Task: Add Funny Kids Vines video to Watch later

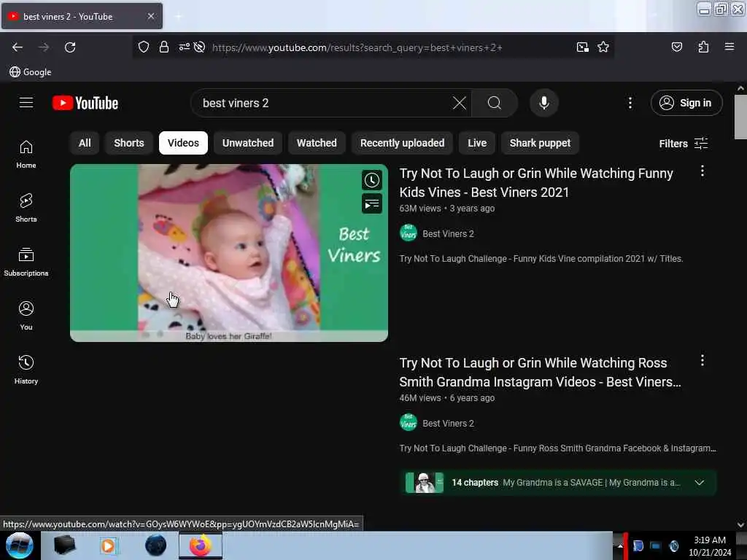Action: [x=372, y=181]
